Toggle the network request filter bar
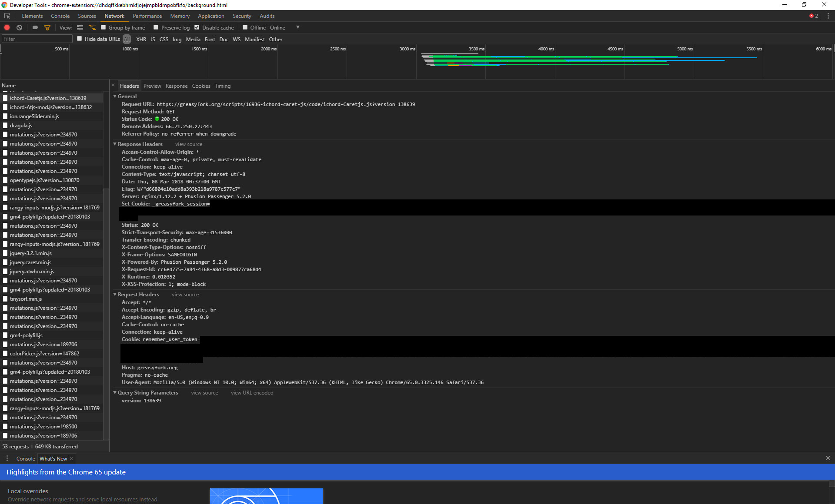The width and height of the screenshot is (835, 504). point(47,27)
